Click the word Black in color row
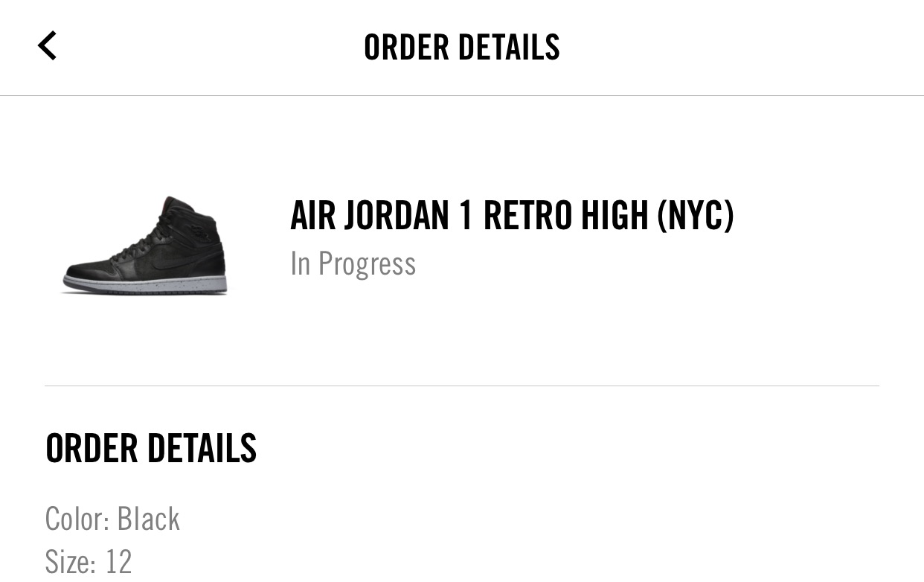Image resolution: width=924 pixels, height=582 pixels. pyautogui.click(x=149, y=519)
